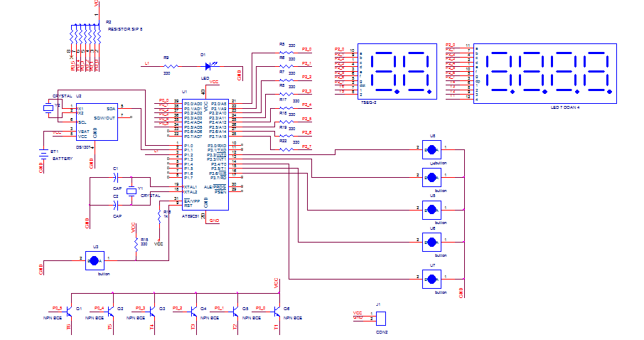Click the Q6 NPN transistor symbol
This screenshot has height=340, width=644.
[277, 312]
